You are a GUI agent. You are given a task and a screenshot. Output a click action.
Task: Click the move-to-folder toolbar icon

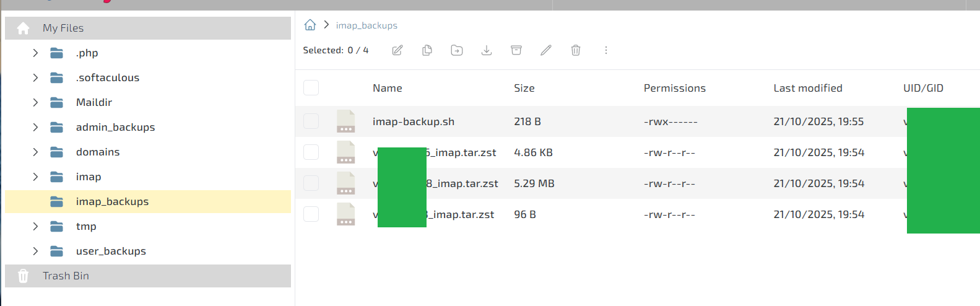point(457,50)
